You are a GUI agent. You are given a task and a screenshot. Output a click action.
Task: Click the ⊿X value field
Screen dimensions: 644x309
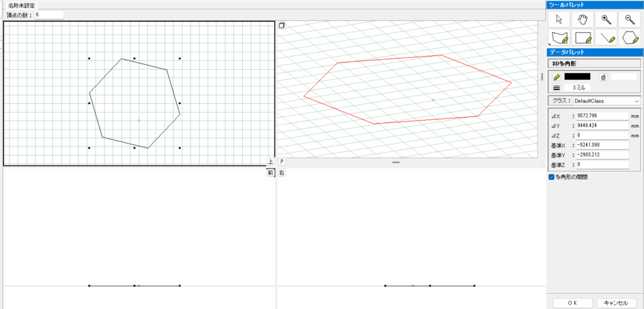pyautogui.click(x=602, y=116)
